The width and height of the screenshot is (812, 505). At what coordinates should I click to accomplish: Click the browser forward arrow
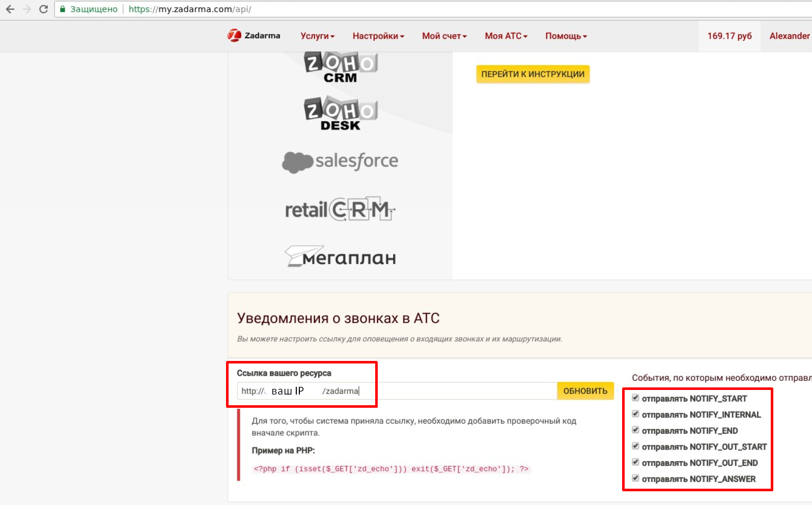tap(27, 9)
